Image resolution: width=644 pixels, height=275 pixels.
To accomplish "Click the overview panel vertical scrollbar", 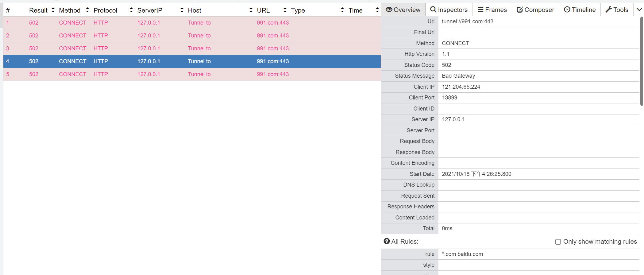I will tap(642, 61).
